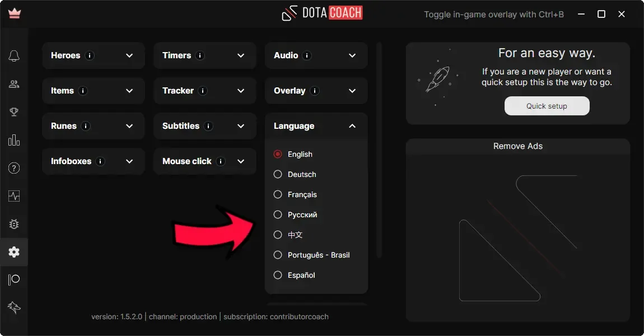
Task: Open the players group icon in sidebar
Action: 14,84
